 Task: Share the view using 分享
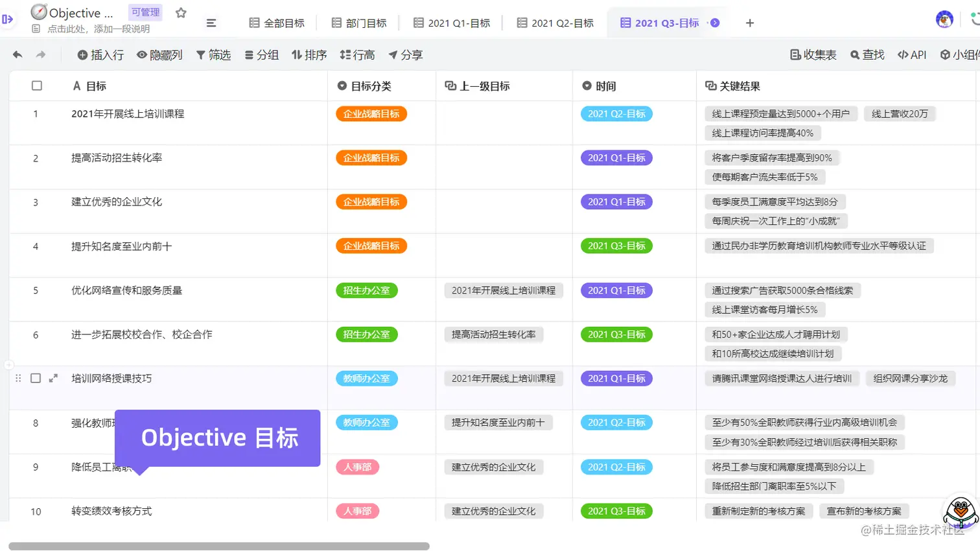tap(405, 55)
